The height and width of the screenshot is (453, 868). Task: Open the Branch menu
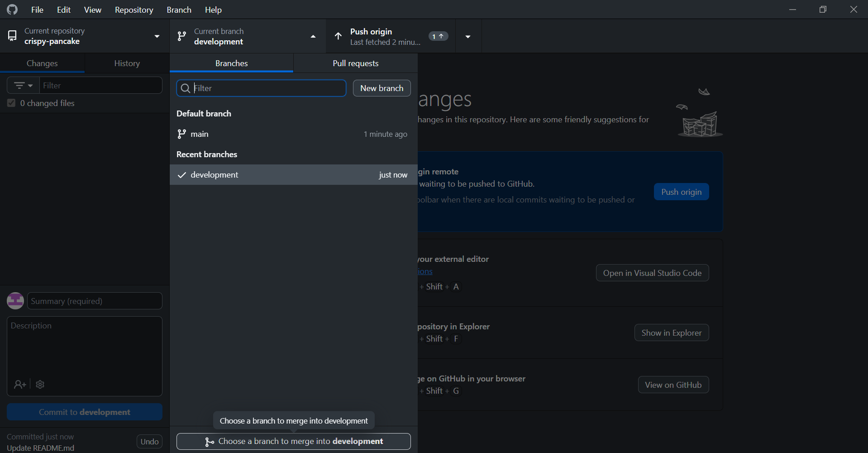tap(179, 10)
